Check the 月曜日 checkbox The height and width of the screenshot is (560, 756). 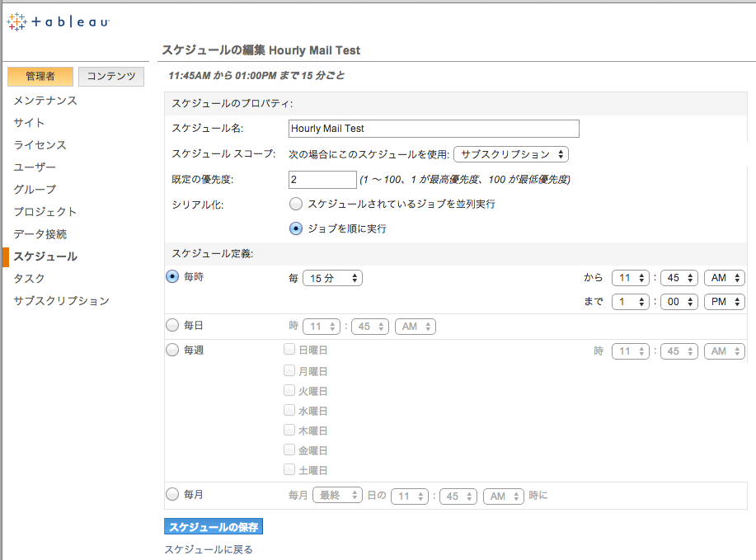[289, 370]
